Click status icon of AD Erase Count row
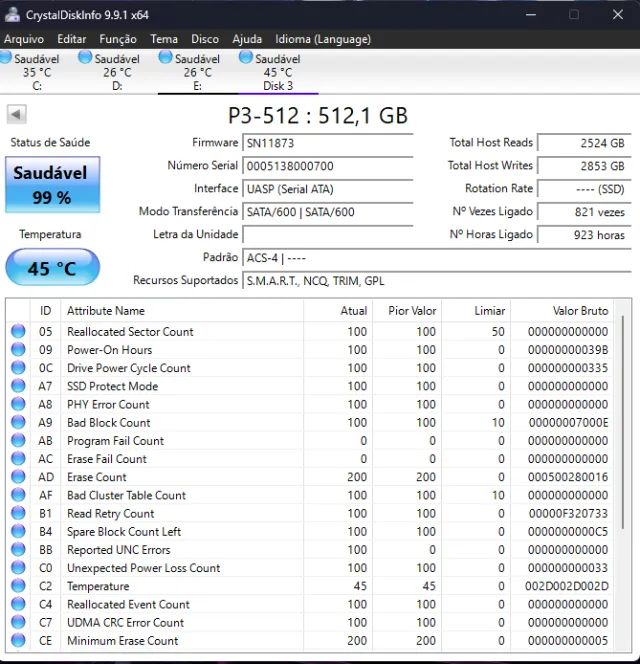The image size is (640, 664). tap(18, 477)
